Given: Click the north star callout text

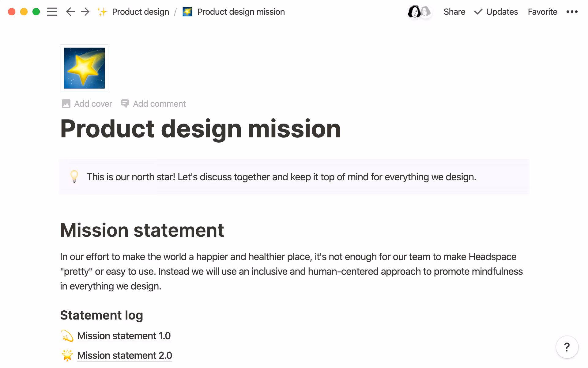Looking at the screenshot, I should click(x=281, y=177).
